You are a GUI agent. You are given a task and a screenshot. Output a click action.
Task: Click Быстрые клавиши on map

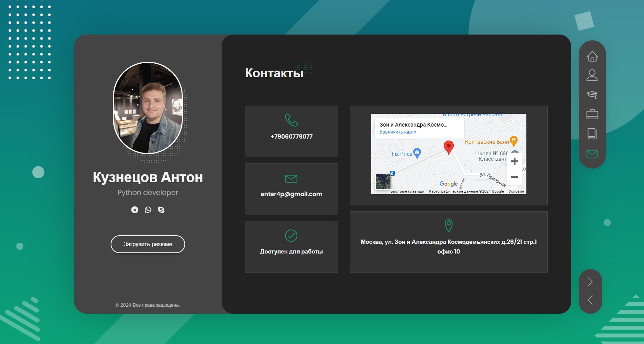(x=407, y=191)
